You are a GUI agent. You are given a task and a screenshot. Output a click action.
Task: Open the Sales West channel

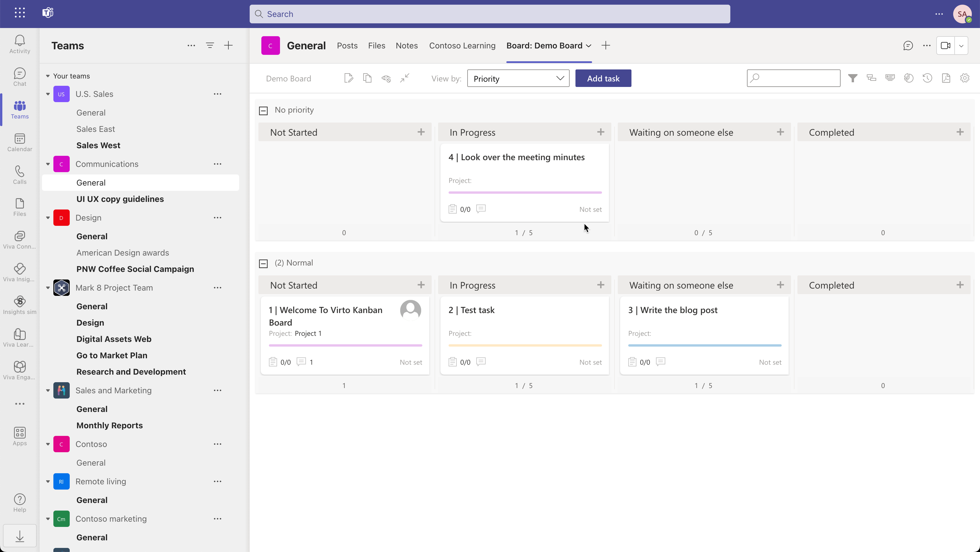coord(98,145)
